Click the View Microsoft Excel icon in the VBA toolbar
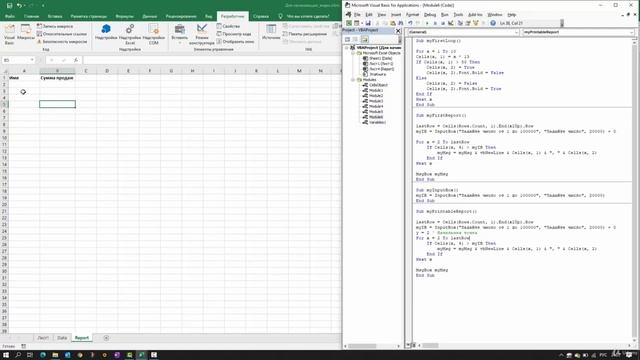 349,23
